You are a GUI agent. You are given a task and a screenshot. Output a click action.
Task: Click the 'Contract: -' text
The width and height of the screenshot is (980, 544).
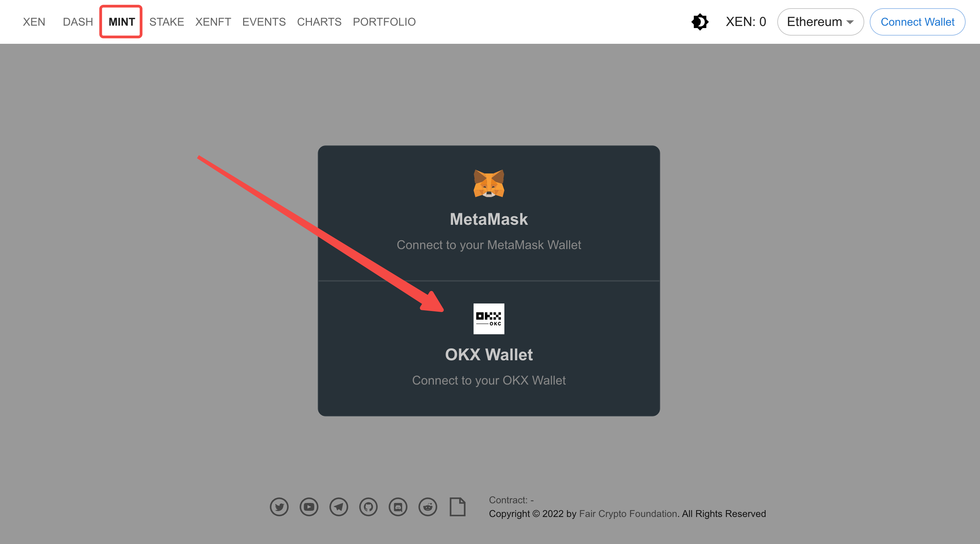pyautogui.click(x=511, y=500)
